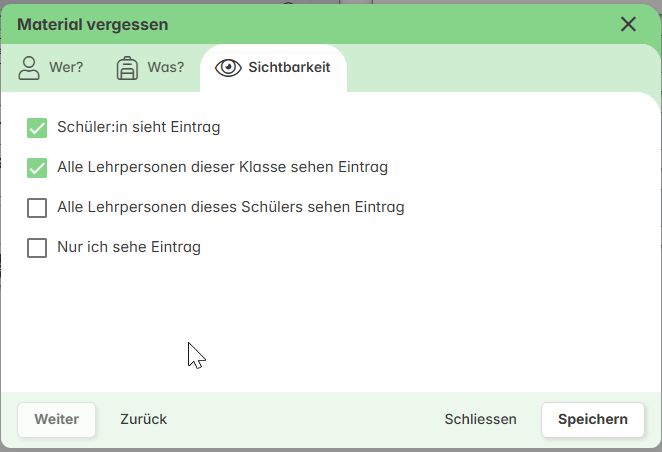Screen dimensions: 662x452
Task: Enable Alle Lehrpersonen dieses Schülers checkbox
Action: point(37,208)
